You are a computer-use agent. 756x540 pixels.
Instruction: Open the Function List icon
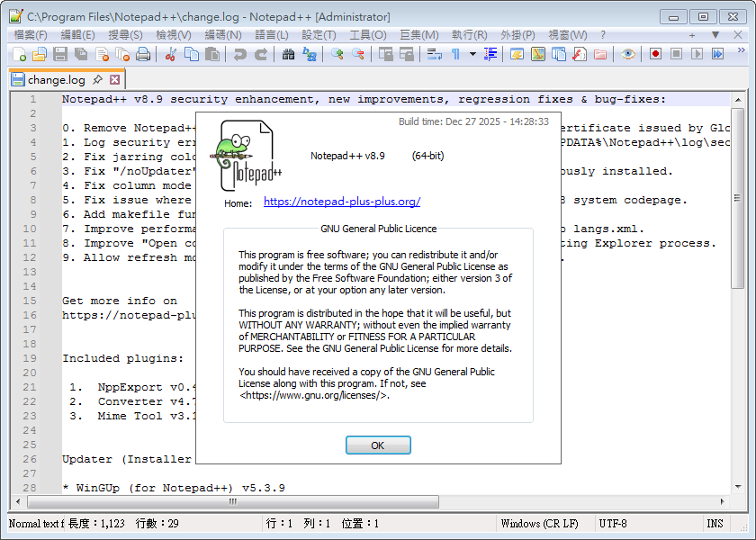tap(580, 54)
